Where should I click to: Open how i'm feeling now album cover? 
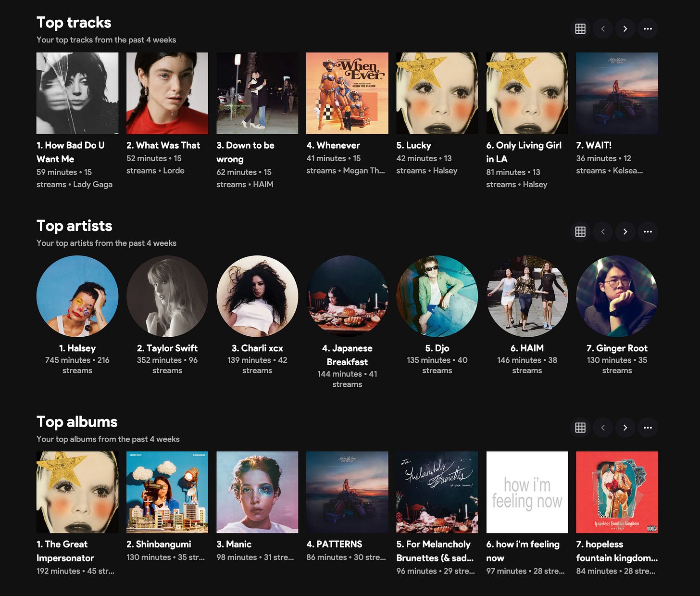[527, 492]
